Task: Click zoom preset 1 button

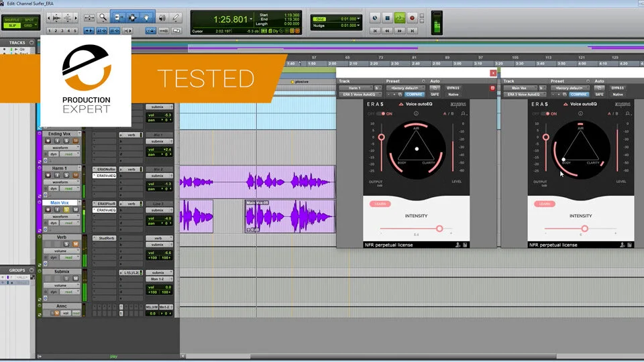Action: tap(49, 31)
